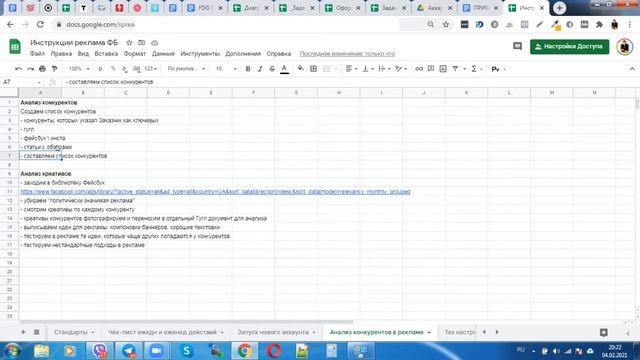Open the Правка menu
This screenshot has width=640, height=360.
61,54
